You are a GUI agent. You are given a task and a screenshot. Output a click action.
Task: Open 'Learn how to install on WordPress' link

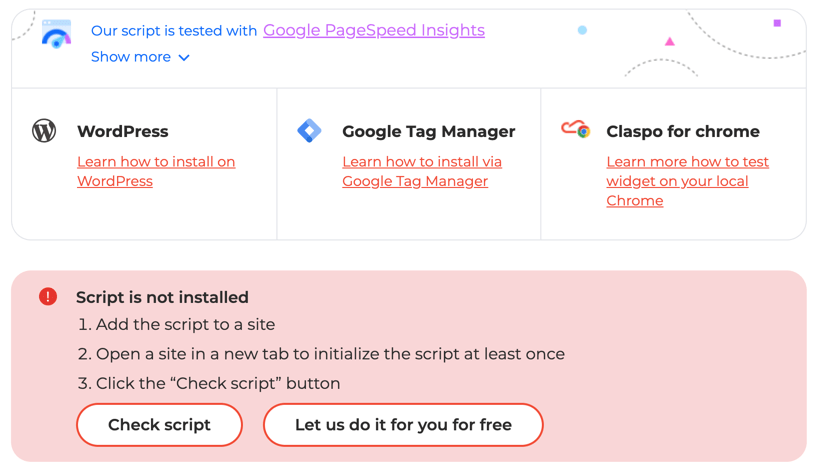pos(156,171)
